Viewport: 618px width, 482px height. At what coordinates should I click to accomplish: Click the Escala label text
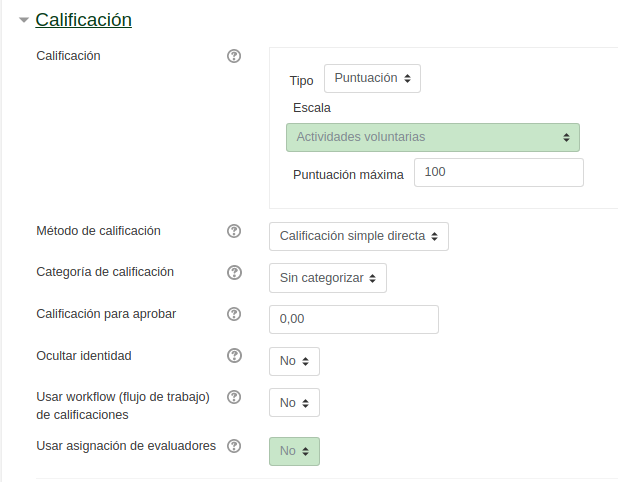click(312, 108)
